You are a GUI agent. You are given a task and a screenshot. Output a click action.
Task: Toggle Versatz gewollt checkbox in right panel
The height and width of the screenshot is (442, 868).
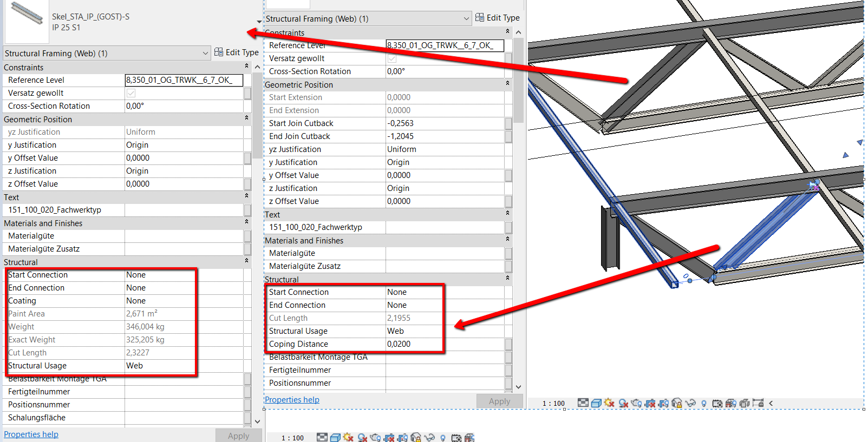(391, 58)
